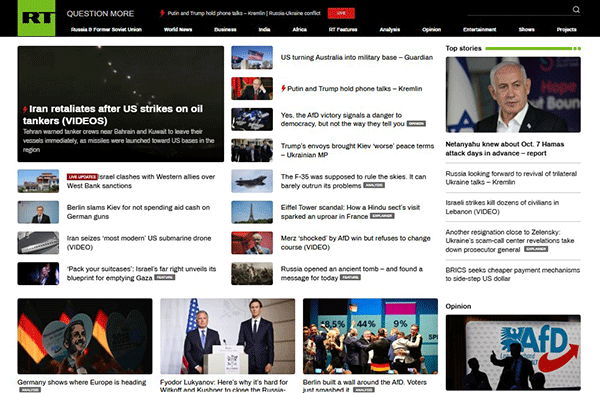
Task: Open Netanyahu knew about Oct. 7 report
Action: 504,148
